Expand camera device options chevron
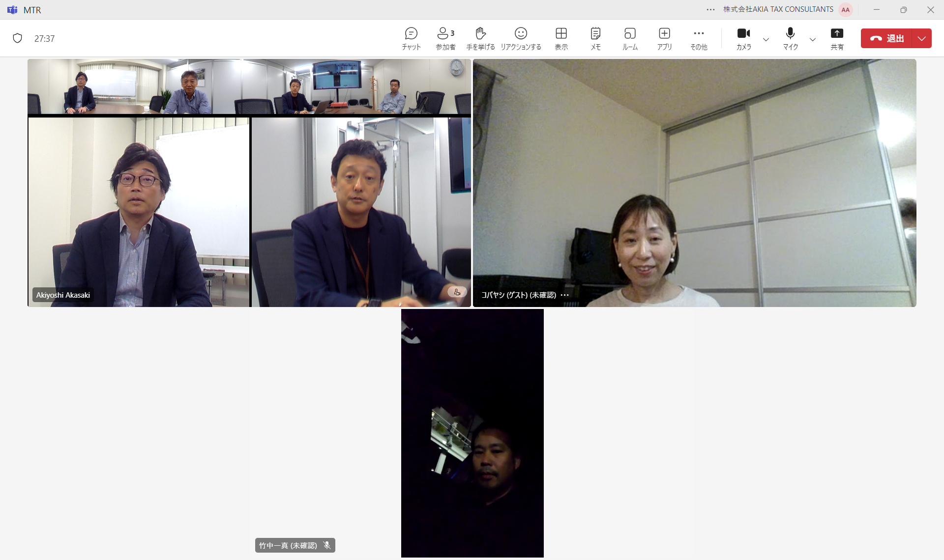Image resolution: width=944 pixels, height=560 pixels. coord(766,39)
